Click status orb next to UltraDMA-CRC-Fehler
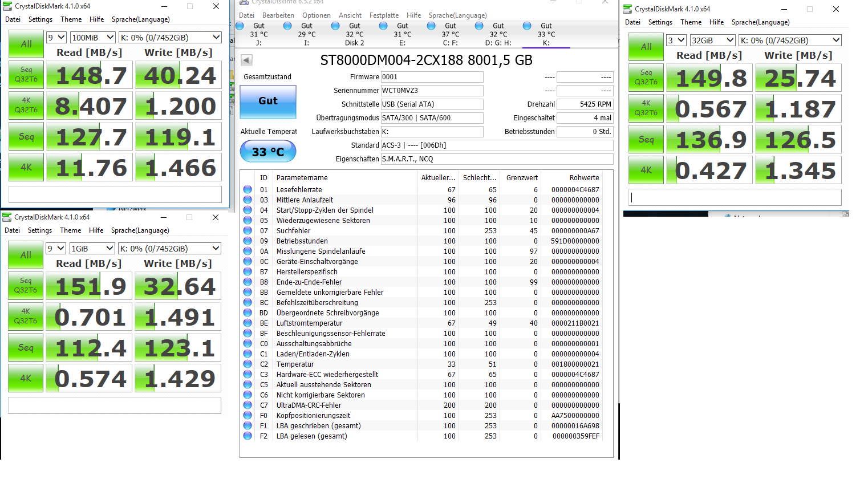Screen dimensions: 868x491 point(248,405)
